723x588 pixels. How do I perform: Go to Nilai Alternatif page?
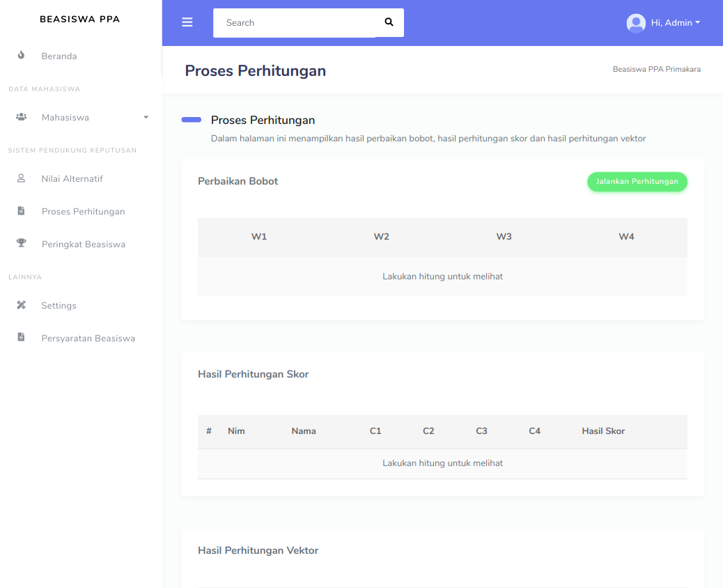pos(72,179)
